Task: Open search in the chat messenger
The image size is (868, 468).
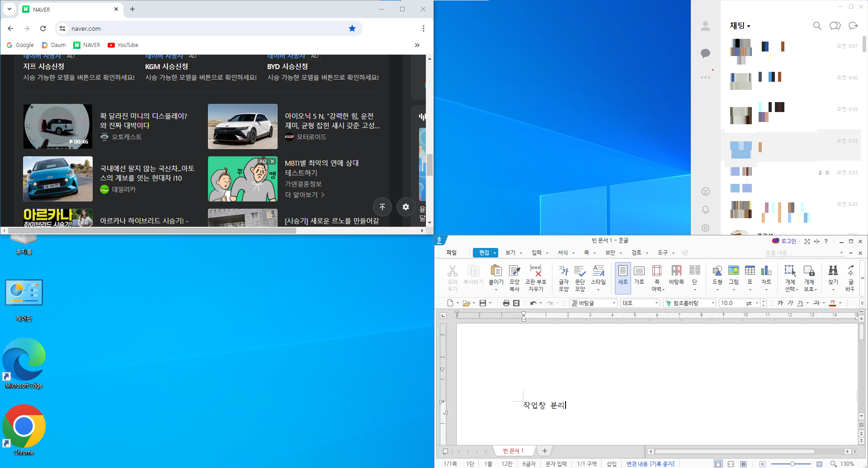Action: click(x=817, y=26)
